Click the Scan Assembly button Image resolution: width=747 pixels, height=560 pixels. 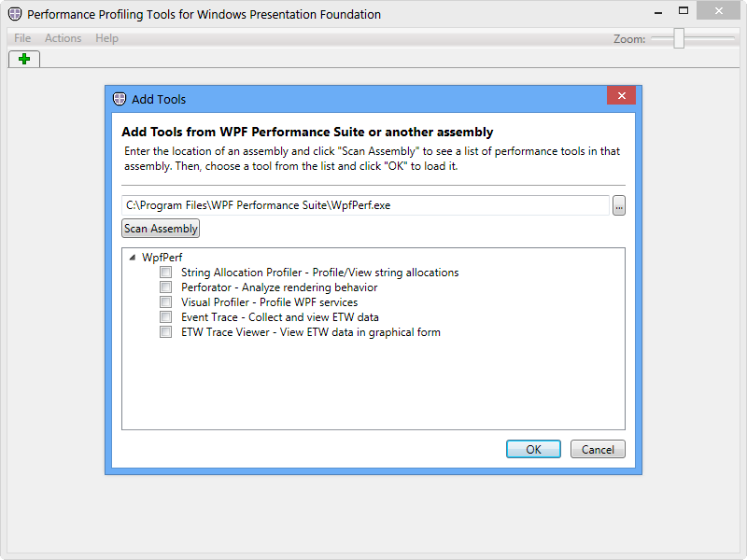[161, 229]
